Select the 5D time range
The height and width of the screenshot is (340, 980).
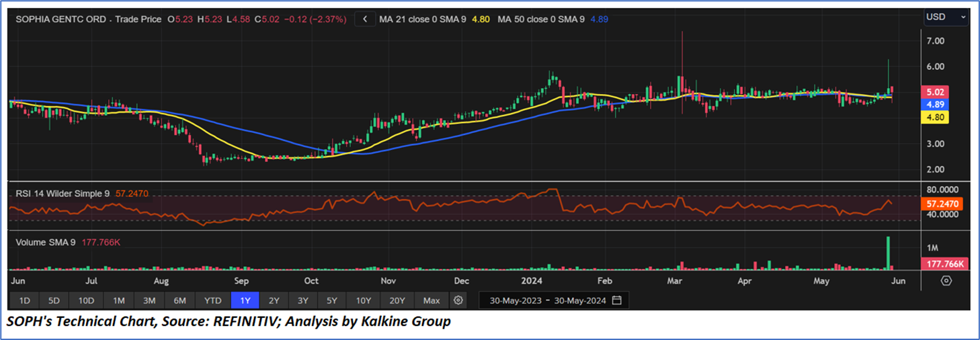tap(55, 300)
